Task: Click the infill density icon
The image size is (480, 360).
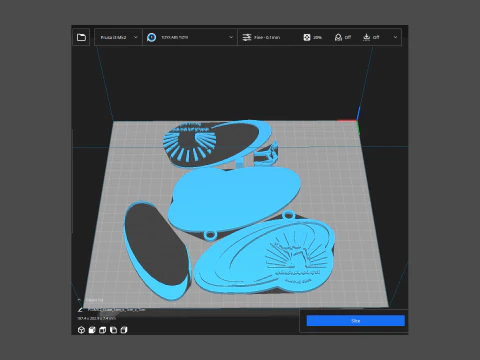Action: coord(307,37)
